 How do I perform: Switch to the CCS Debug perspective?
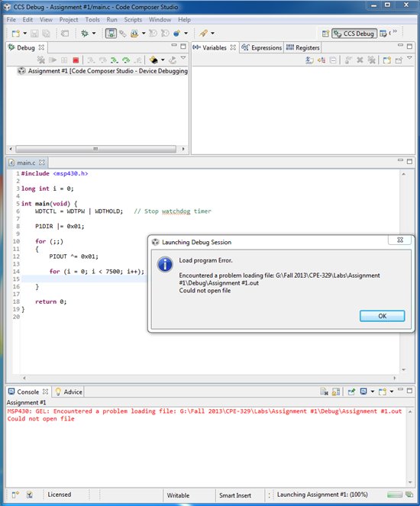pos(354,34)
